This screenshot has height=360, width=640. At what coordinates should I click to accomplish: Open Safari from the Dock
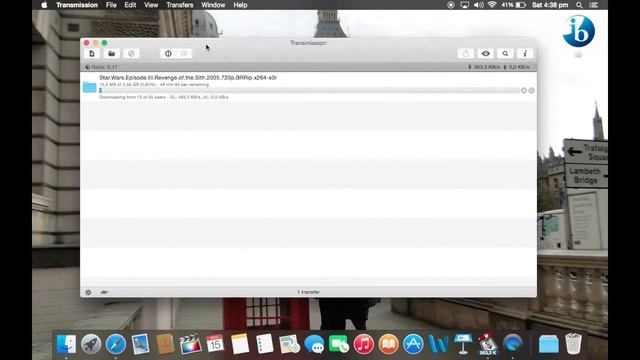pyautogui.click(x=116, y=344)
